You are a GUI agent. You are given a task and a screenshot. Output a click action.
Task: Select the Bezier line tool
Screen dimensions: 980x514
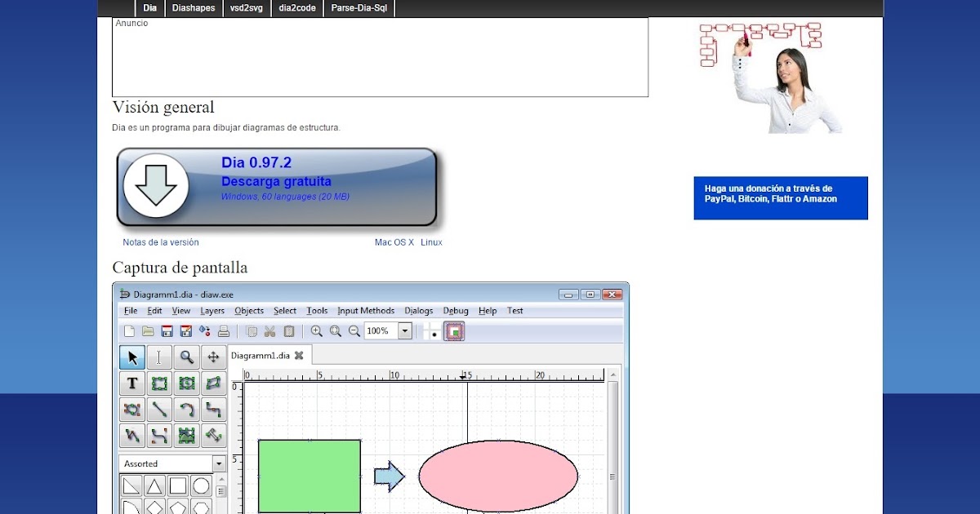tap(159, 436)
